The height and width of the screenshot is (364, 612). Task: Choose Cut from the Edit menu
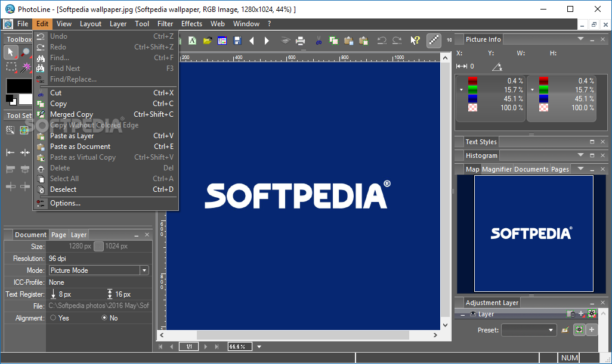pos(106,93)
